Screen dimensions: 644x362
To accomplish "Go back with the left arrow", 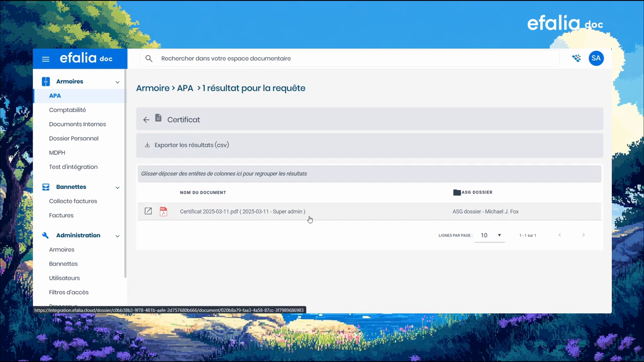I will click(146, 120).
